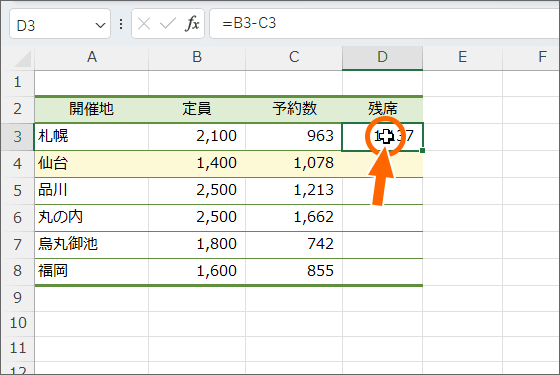Viewport: 560px width, 375px height.
Task: Click the Enter checkmark icon in formula bar
Action: (168, 24)
